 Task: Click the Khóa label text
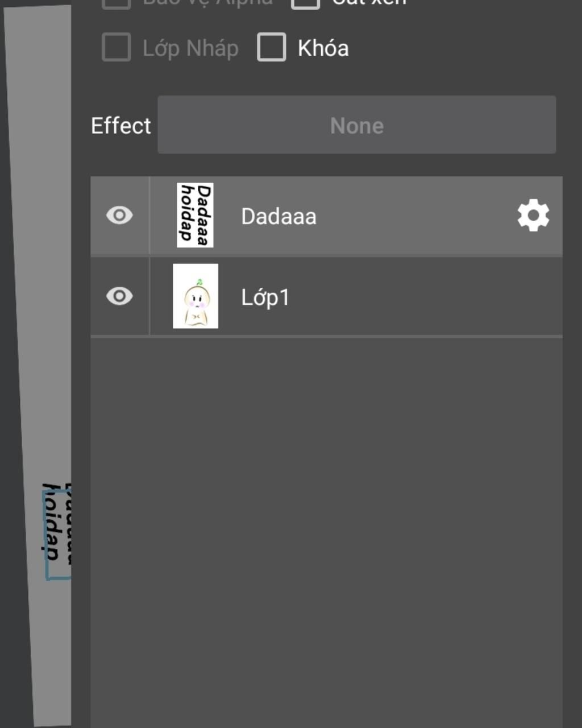pyautogui.click(x=323, y=48)
